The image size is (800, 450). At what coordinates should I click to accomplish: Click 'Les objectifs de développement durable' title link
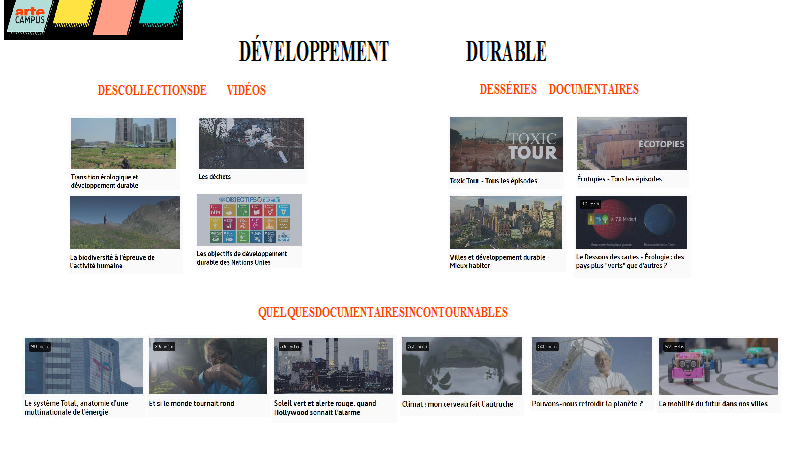(x=241, y=258)
